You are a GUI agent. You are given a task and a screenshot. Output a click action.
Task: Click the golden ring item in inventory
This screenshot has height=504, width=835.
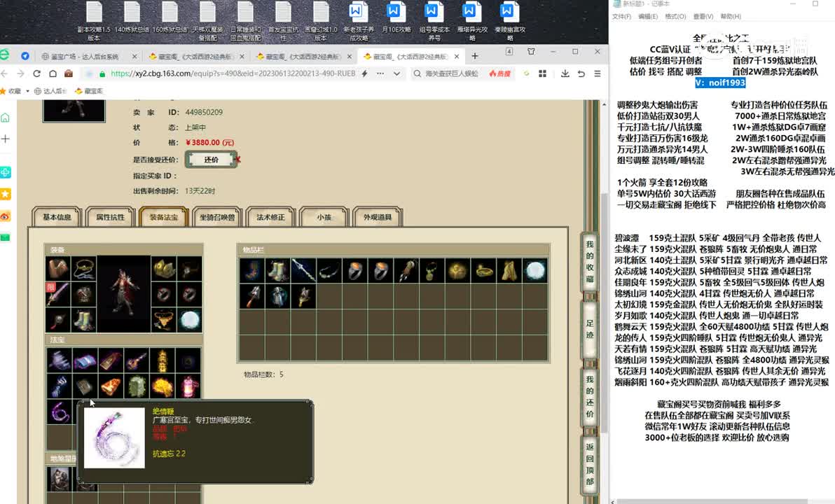[483, 270]
